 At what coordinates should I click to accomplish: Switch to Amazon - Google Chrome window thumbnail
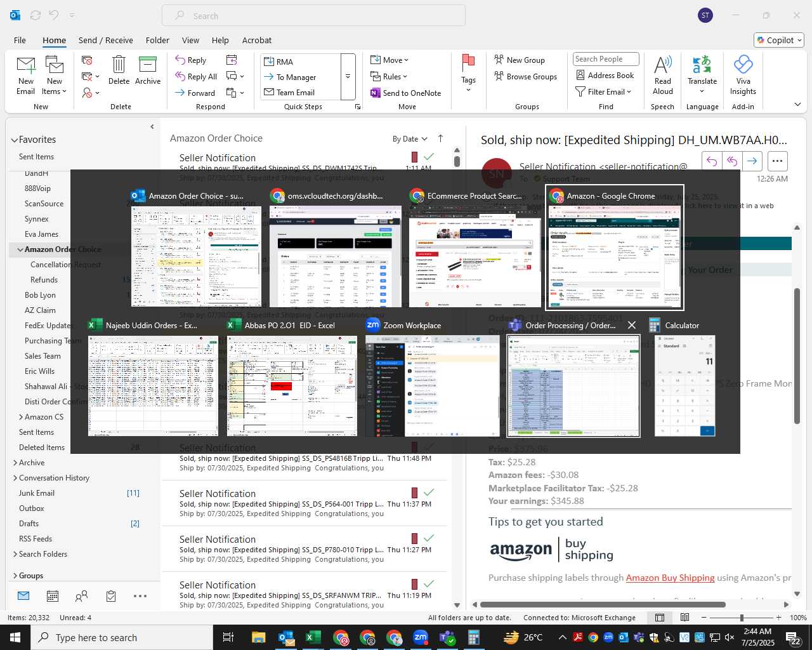click(615, 248)
